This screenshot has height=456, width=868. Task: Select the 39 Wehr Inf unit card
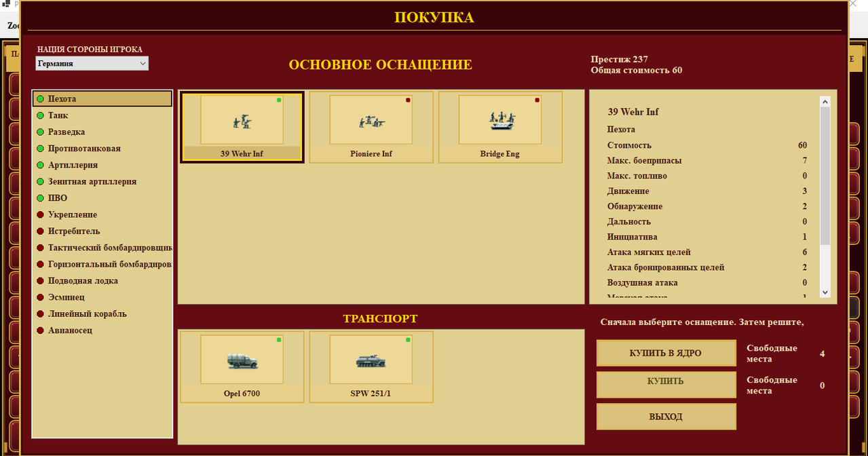pyautogui.click(x=242, y=128)
